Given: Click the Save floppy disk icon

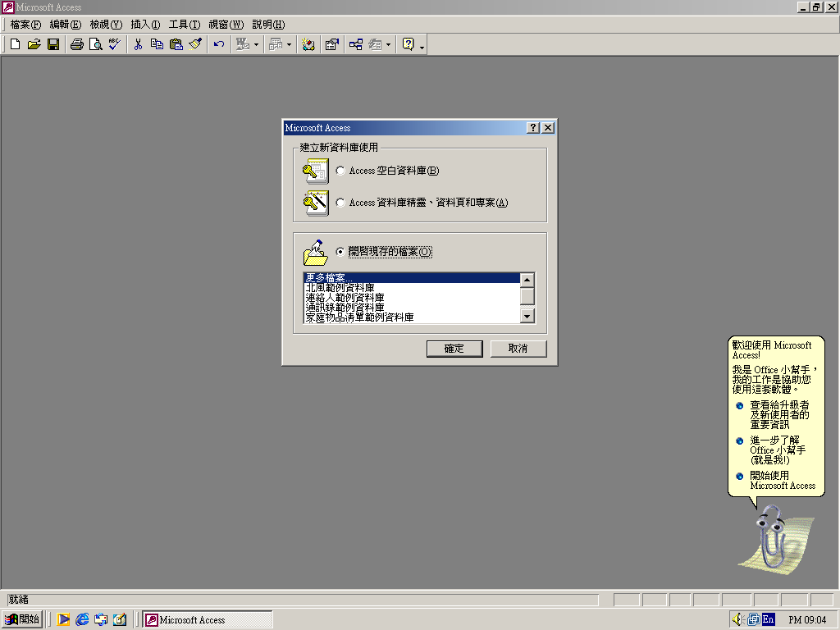Looking at the screenshot, I should tap(53, 44).
